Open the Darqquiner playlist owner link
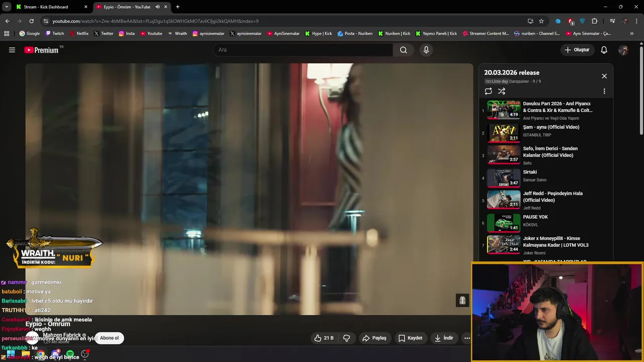Screen dimensions: 644x362 (x=520, y=81)
